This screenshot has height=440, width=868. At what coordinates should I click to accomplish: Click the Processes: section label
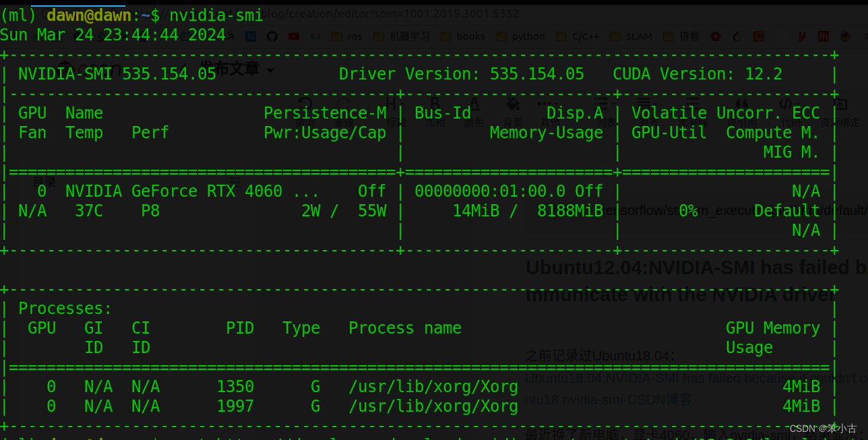65,309
